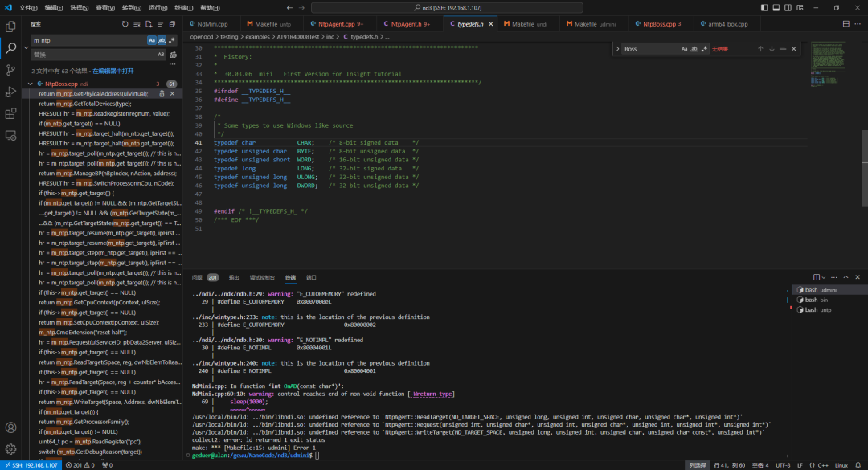The image size is (868, 470).
Task: Collapse all search results
Action: [172, 24]
